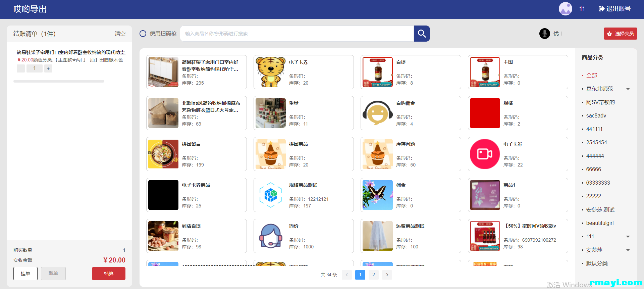
Task: Expand the 是东北师范 category arrow
Action: coord(628,89)
